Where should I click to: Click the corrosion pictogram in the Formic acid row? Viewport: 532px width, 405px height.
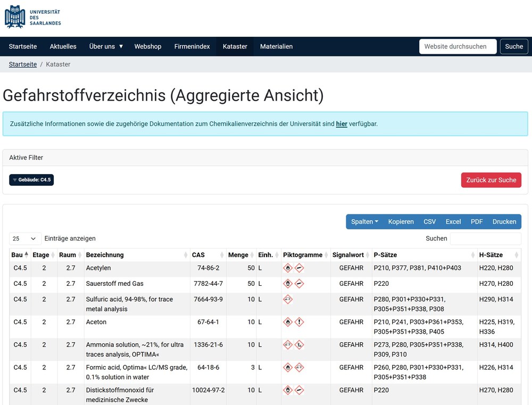pyautogui.click(x=300, y=367)
